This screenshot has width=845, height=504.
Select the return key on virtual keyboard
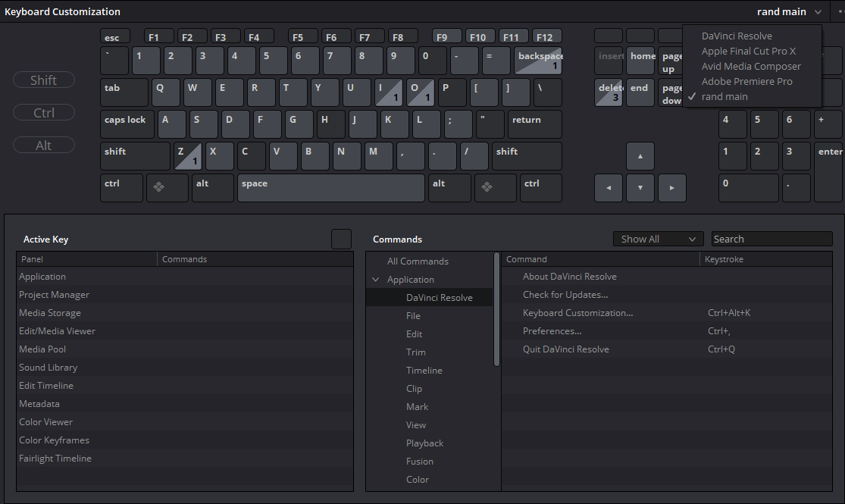[x=534, y=124]
